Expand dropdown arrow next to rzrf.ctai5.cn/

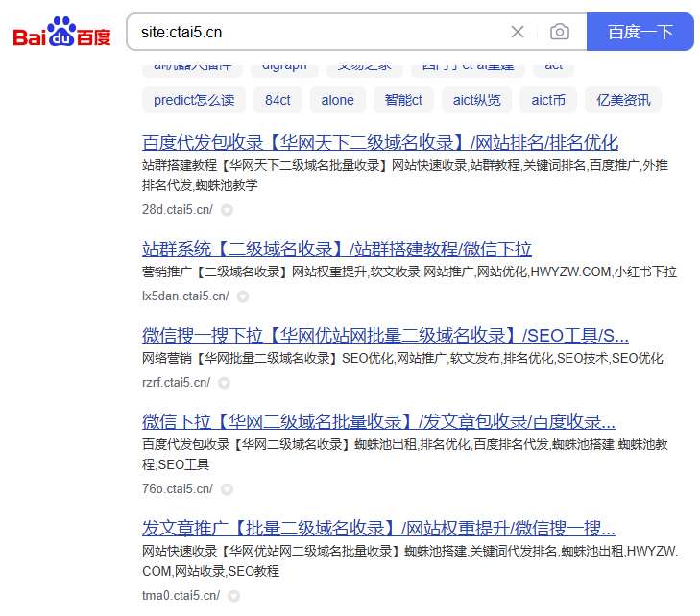tap(224, 383)
